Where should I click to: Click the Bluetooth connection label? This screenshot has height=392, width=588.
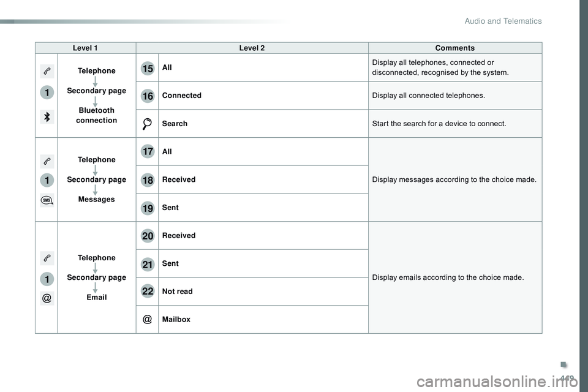(x=96, y=115)
